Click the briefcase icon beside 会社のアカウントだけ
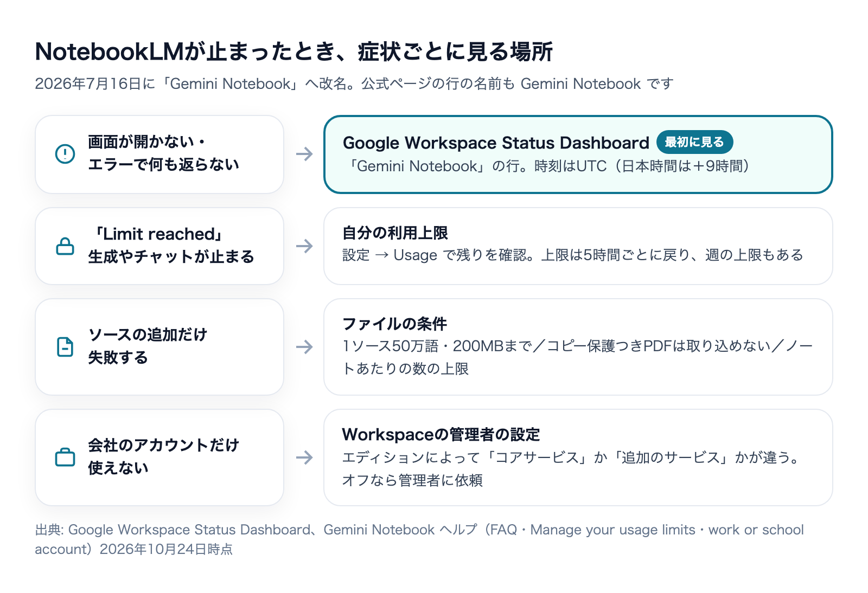 (x=65, y=457)
